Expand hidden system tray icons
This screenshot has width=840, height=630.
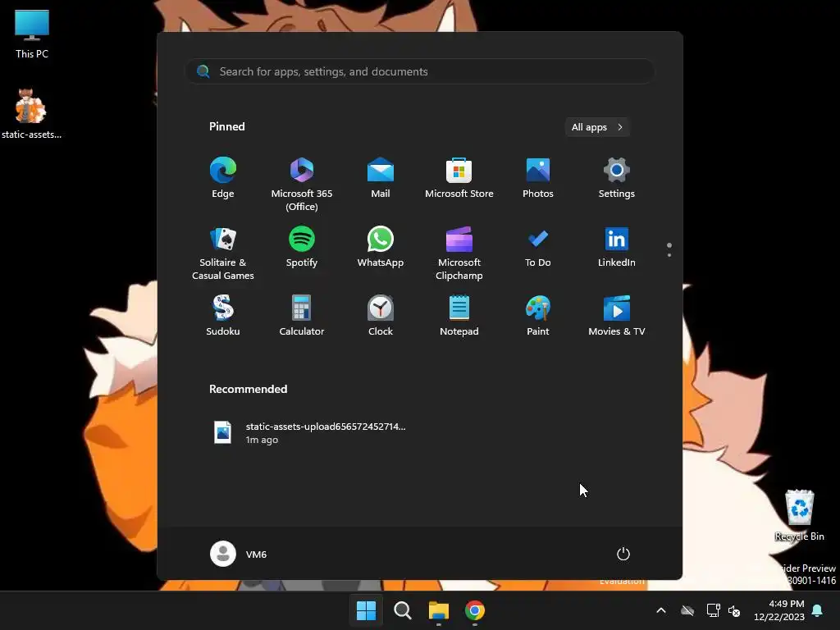tap(661, 610)
